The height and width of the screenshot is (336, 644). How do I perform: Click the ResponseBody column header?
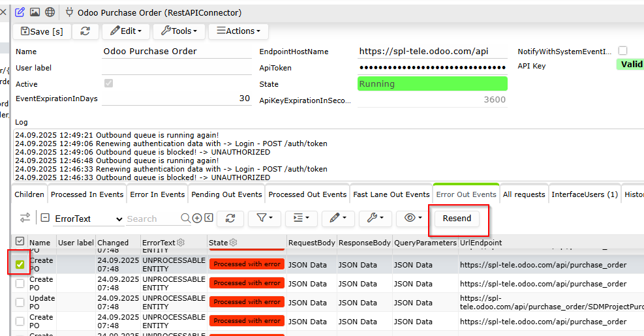[x=364, y=243]
